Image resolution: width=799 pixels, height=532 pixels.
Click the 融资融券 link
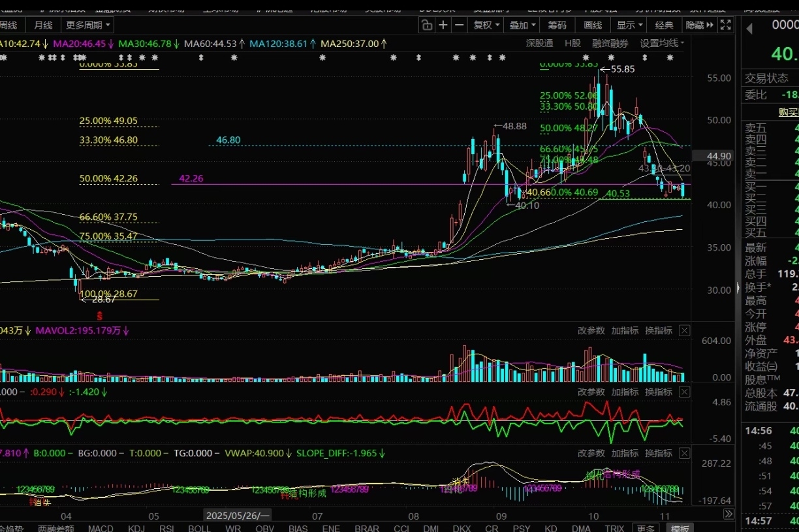click(610, 43)
